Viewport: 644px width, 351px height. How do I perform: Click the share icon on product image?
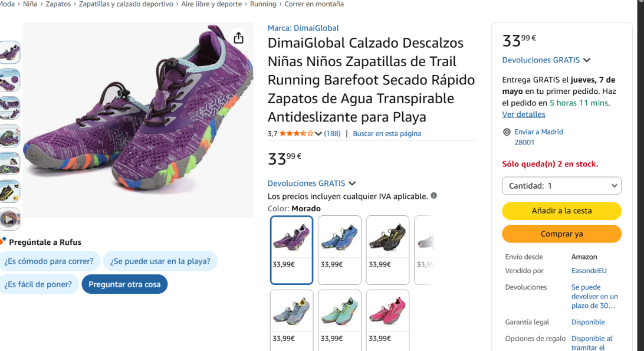(x=238, y=38)
